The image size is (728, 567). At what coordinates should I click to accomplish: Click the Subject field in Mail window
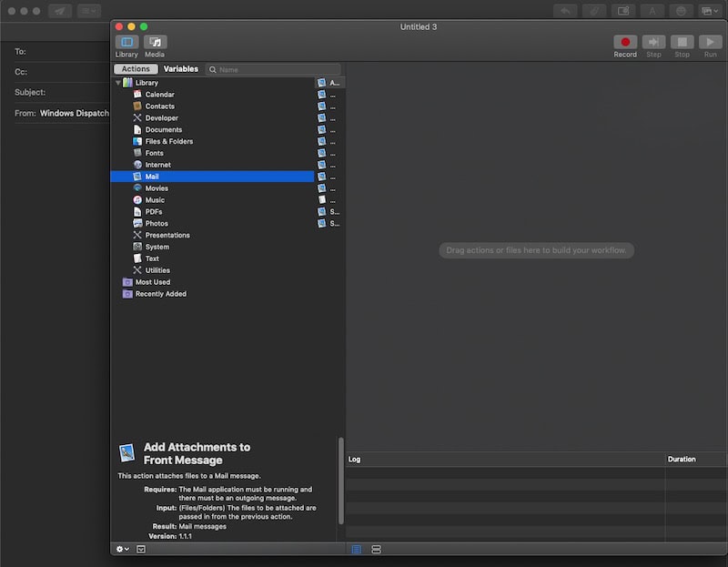tap(61, 93)
